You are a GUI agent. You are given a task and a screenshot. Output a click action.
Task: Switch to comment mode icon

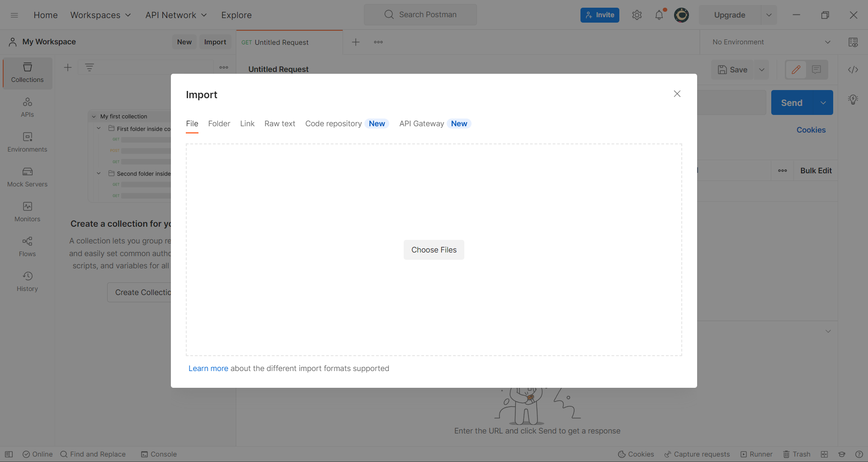tap(816, 70)
